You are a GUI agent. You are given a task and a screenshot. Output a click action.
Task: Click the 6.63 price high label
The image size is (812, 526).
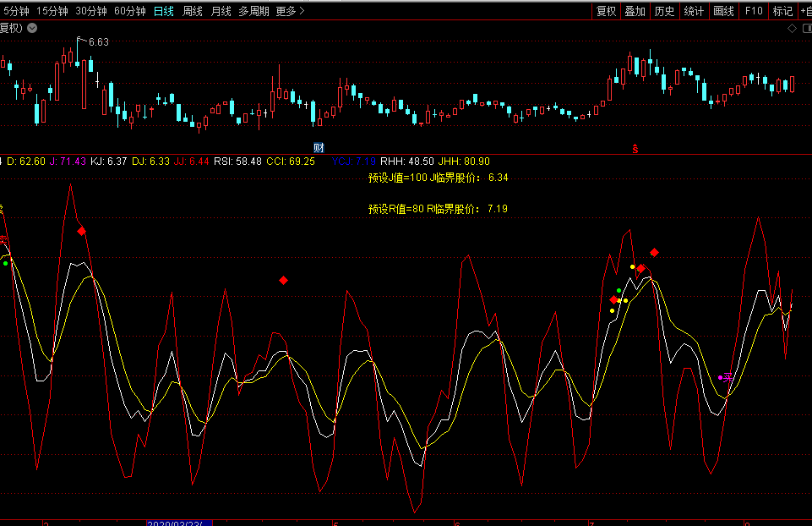pos(98,42)
